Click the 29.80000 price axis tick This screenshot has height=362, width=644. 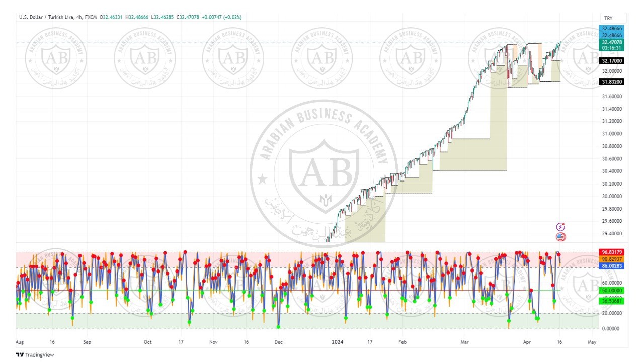(x=612, y=209)
